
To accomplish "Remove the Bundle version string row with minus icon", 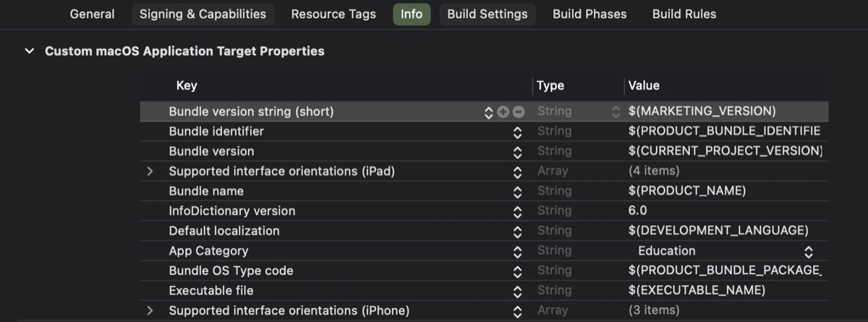I will click(x=519, y=112).
